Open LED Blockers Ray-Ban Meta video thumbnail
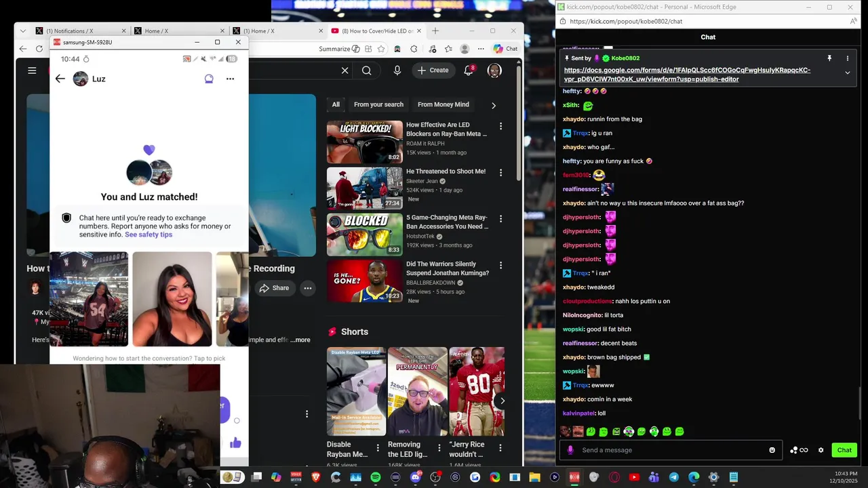Image resolution: width=868 pixels, height=488 pixels. tap(365, 142)
